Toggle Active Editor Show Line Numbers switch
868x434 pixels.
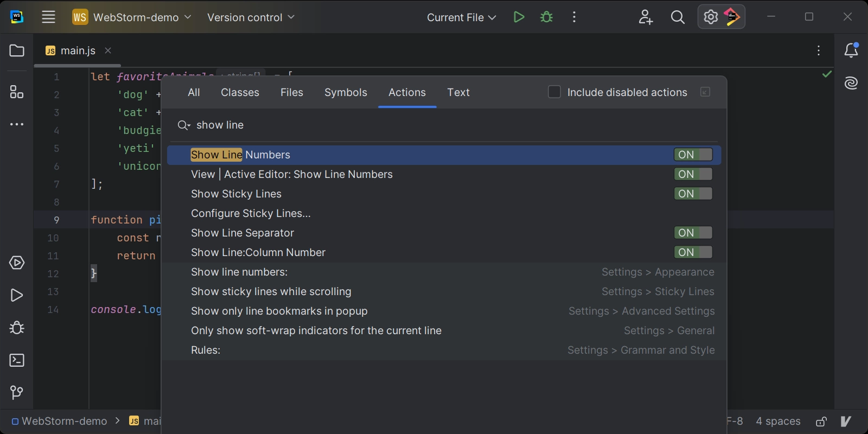[x=693, y=174]
